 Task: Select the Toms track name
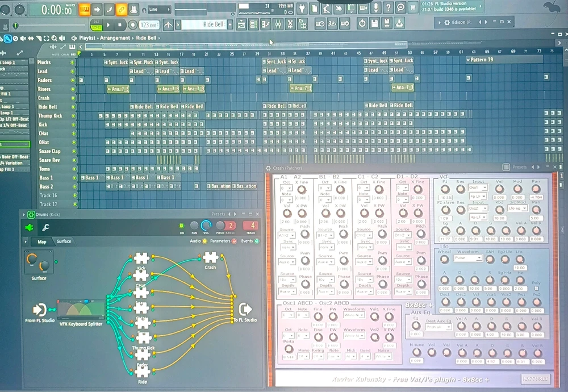pyautogui.click(x=44, y=169)
